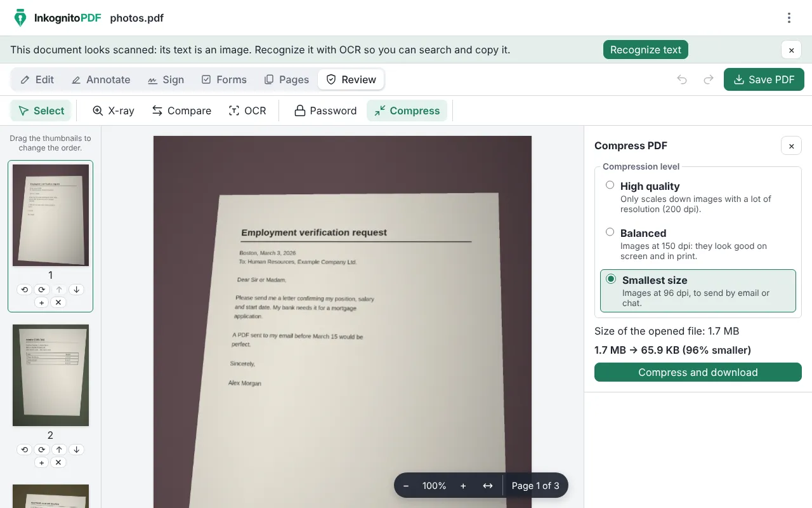Rotate page 1 thumbnail clockwise
Viewport: 812px width, 508px height.
[x=41, y=290]
